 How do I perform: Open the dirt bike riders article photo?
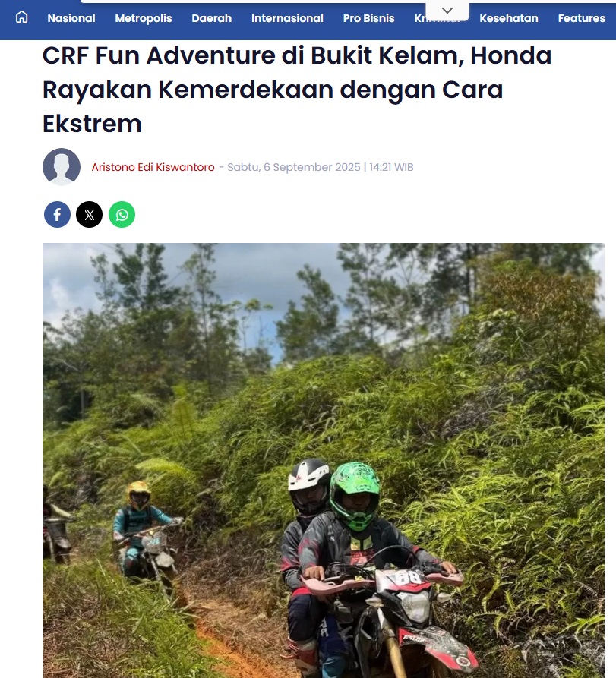(x=323, y=461)
